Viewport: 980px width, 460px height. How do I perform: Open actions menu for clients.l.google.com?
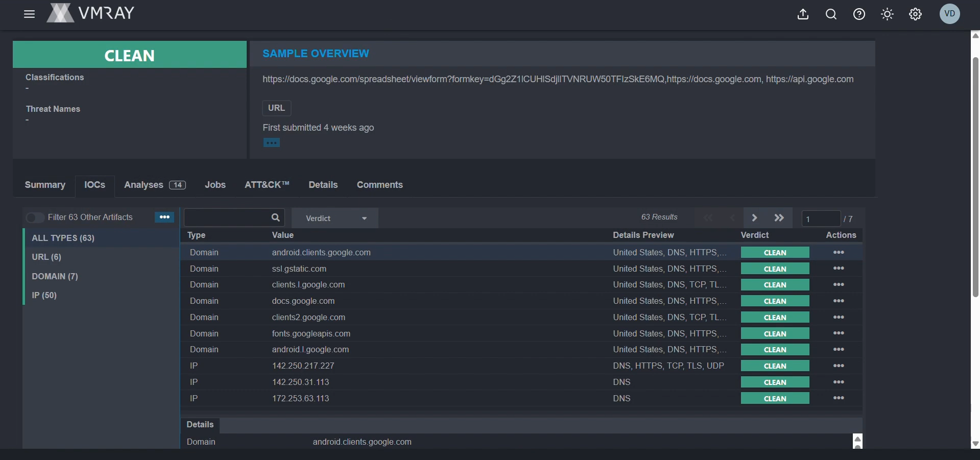tap(839, 285)
